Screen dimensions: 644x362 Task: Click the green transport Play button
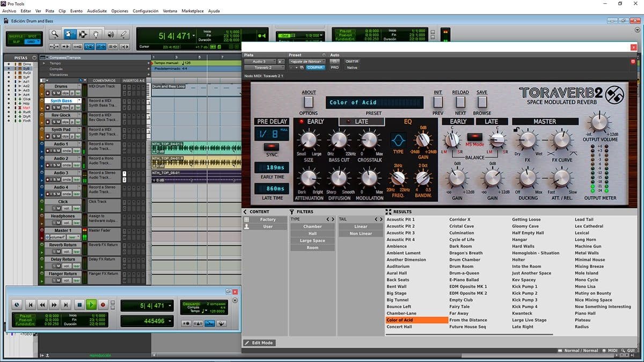(91, 305)
